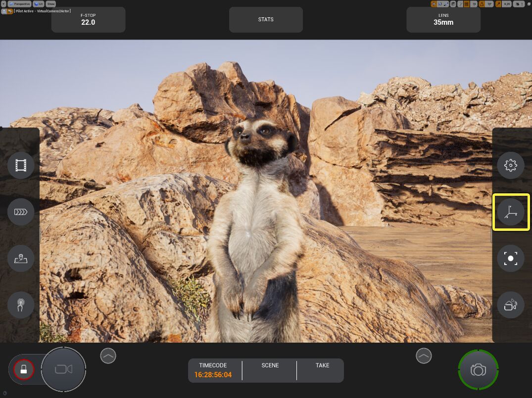Click the triple-chevron icon in left sidebar
Viewport: 532px width, 398px height.
coord(21,212)
